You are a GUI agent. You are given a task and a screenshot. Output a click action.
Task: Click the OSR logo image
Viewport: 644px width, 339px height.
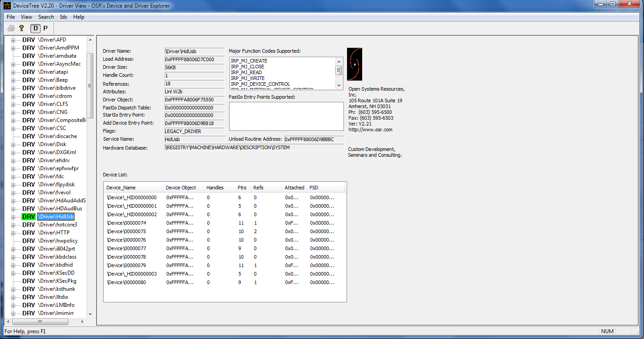click(x=355, y=64)
